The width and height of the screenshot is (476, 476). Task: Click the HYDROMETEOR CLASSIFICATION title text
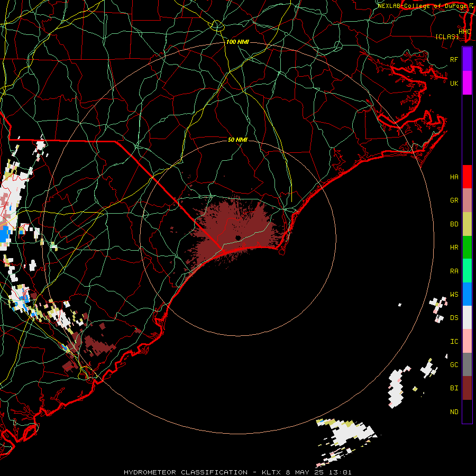186,472
